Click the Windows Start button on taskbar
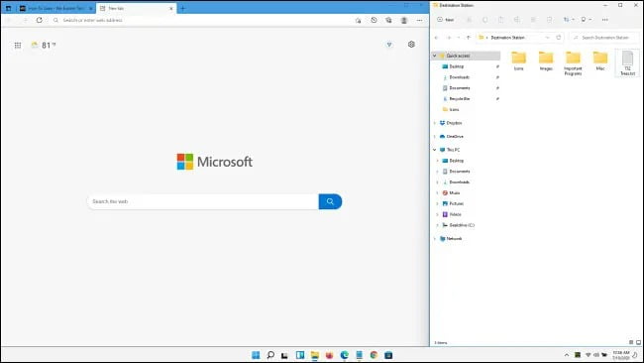Image resolution: width=644 pixels, height=363 pixels. (256, 355)
